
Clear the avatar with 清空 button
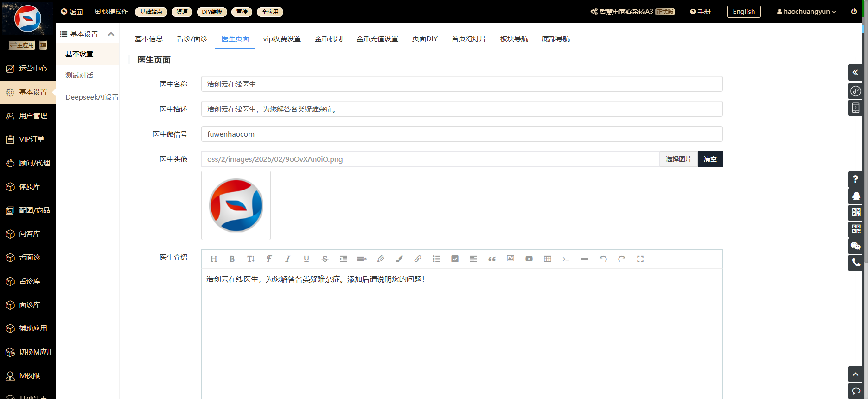point(710,159)
